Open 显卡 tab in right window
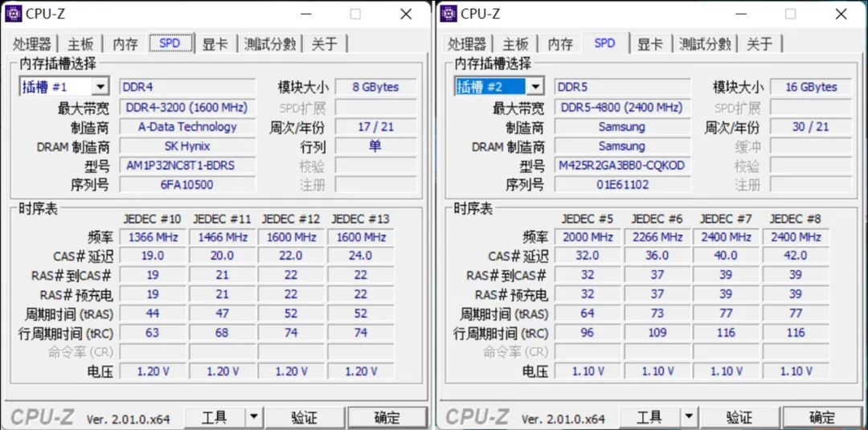The image size is (868, 430). [x=650, y=44]
